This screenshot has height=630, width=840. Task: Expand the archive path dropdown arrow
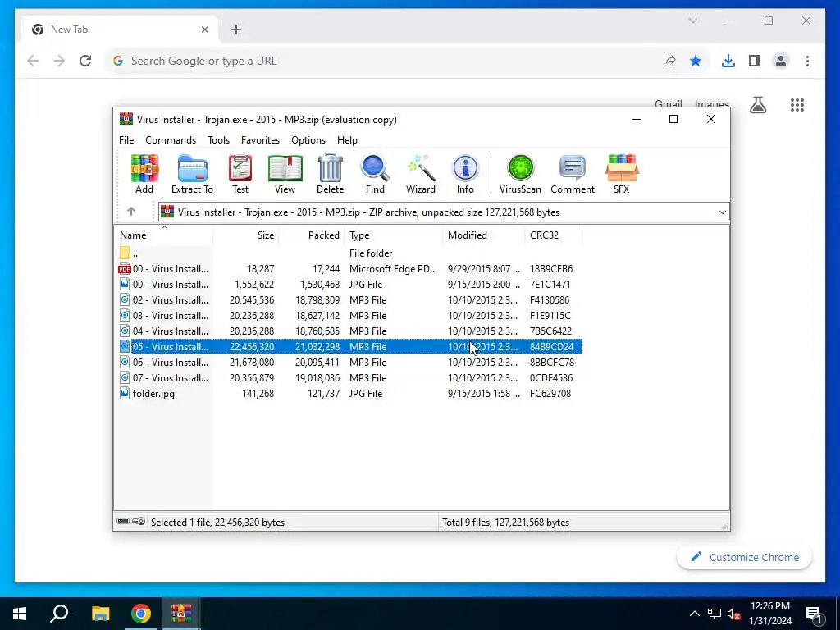pyautogui.click(x=722, y=212)
